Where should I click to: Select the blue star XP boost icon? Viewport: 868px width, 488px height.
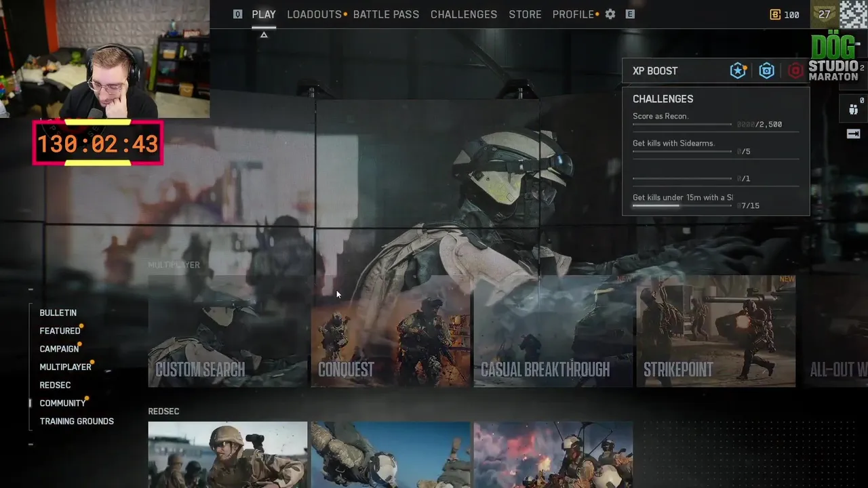[738, 70]
